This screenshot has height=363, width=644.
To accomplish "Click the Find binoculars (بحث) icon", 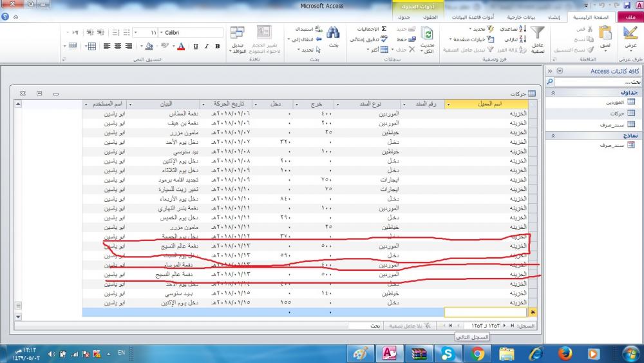I will 333,33.
